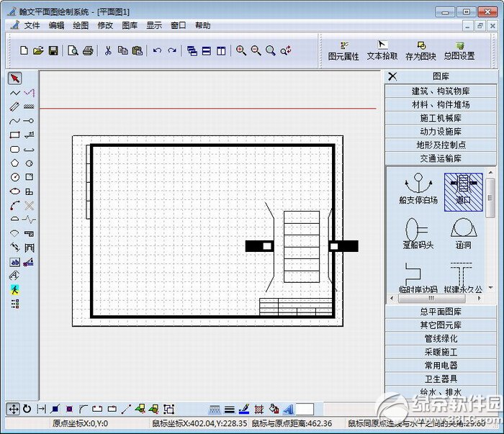The image size is (504, 434).
Task: Choose the pentagon polygon tool
Action: coord(15,163)
